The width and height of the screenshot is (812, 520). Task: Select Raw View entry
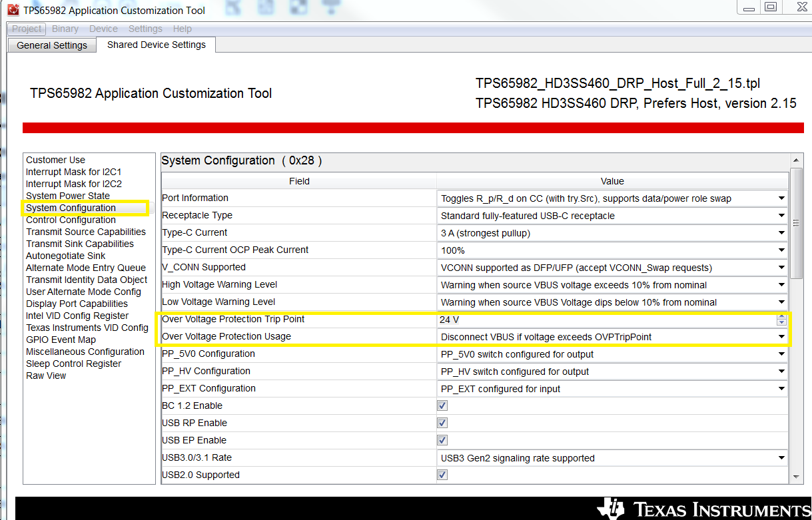point(47,376)
